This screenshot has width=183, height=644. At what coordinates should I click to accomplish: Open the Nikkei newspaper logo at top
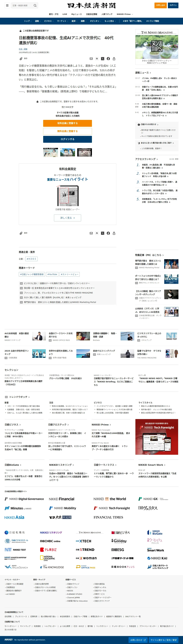click(x=91, y=6)
